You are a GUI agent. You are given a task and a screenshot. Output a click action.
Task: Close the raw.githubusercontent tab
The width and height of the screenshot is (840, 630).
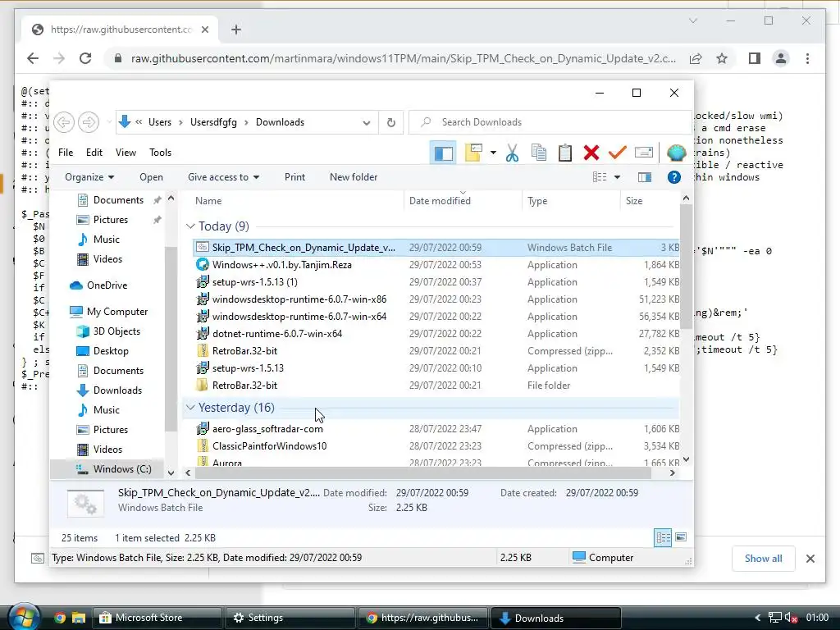(204, 30)
